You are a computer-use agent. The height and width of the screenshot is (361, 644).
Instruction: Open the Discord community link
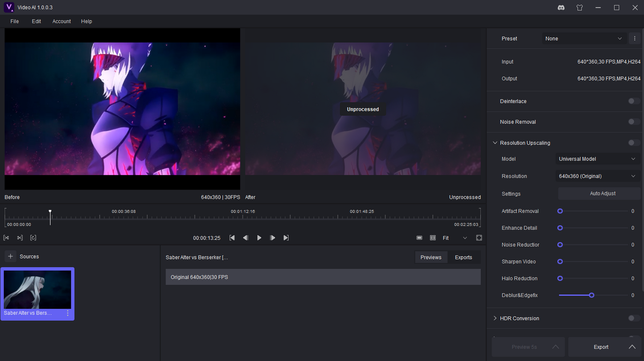[x=561, y=8]
